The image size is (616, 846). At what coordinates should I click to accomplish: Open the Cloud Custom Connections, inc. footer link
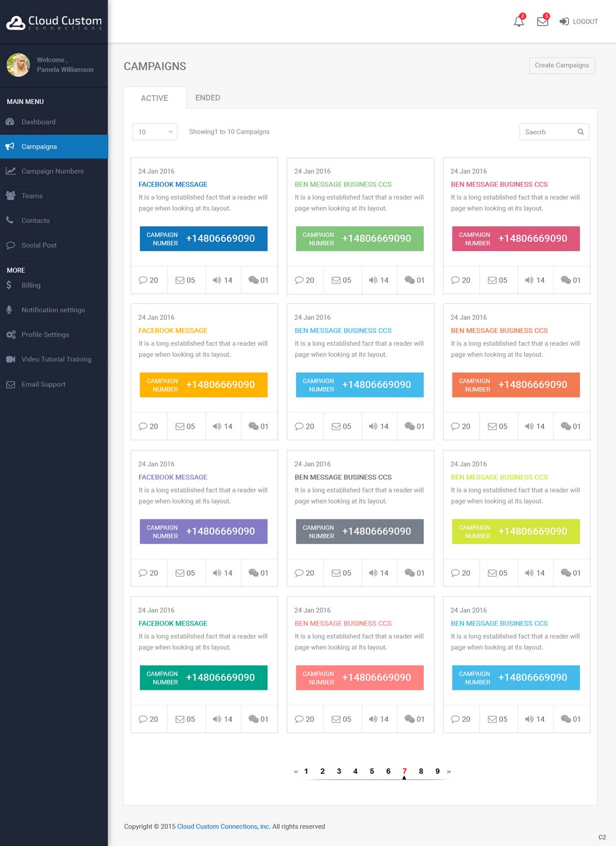click(x=224, y=826)
